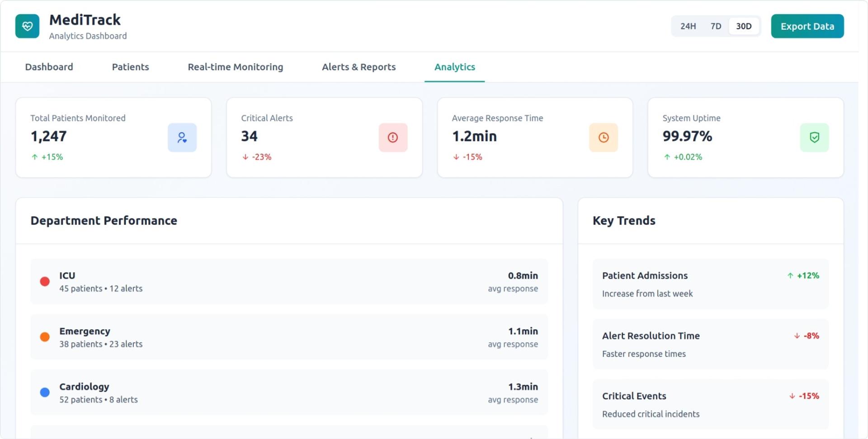Open the Dashboard tab
This screenshot has height=439, width=868.
pyautogui.click(x=49, y=67)
